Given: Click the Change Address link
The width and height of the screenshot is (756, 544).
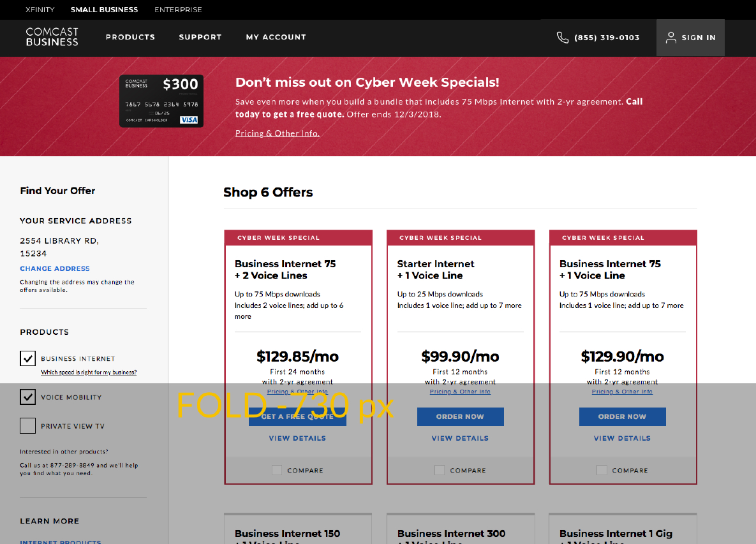Looking at the screenshot, I should point(54,268).
